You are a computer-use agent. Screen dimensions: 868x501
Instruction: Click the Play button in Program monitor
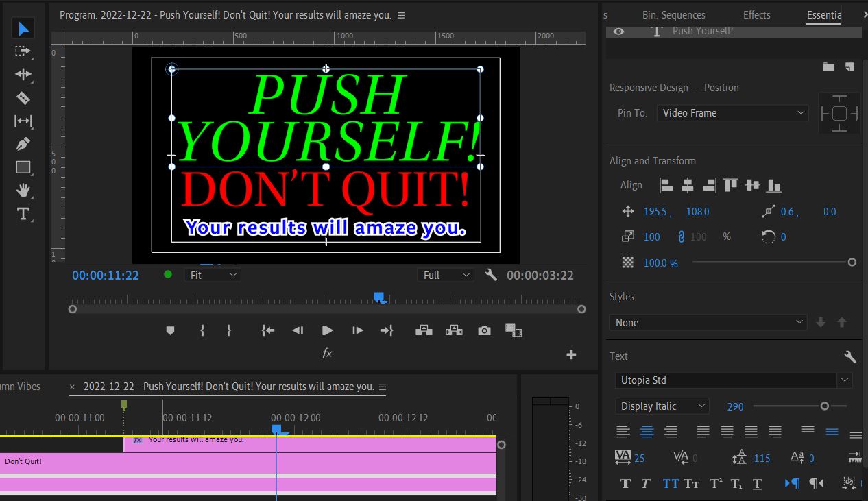point(328,330)
